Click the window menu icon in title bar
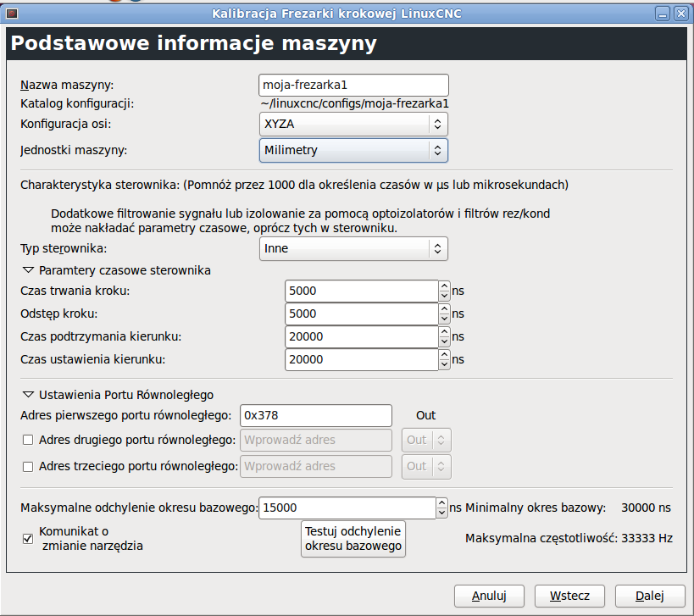 (12, 14)
